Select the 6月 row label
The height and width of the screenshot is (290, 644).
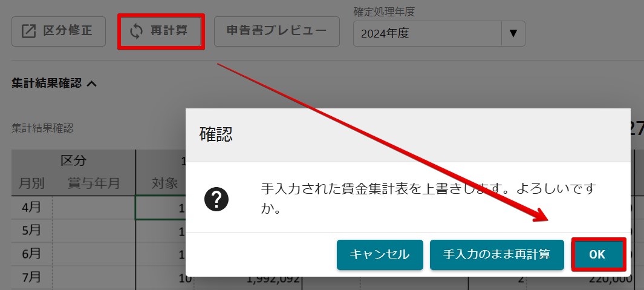pyautogui.click(x=31, y=254)
